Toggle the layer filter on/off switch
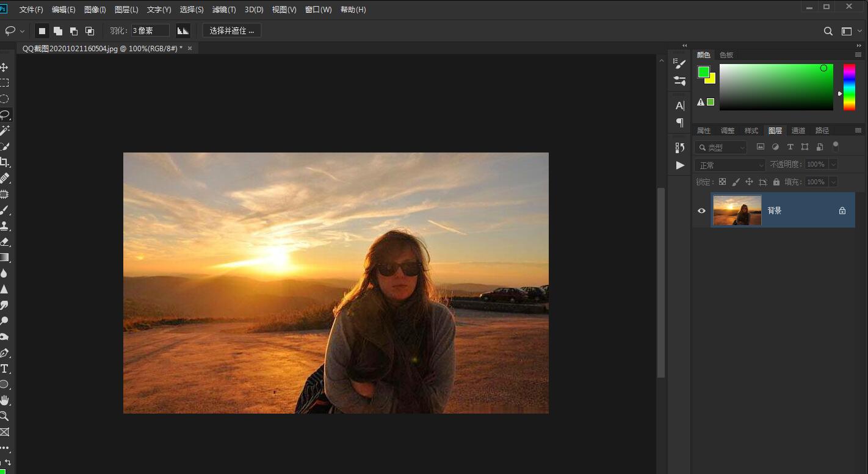868x474 pixels. [x=836, y=146]
